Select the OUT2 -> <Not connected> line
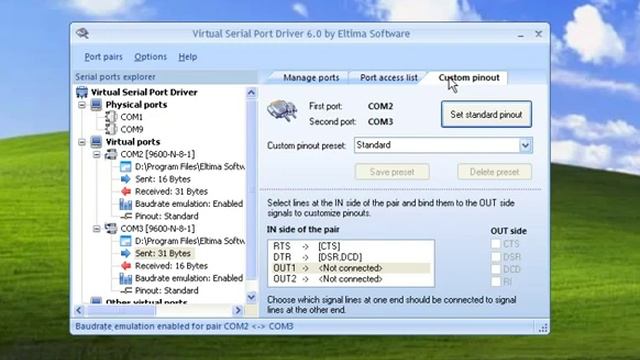 (x=351, y=279)
